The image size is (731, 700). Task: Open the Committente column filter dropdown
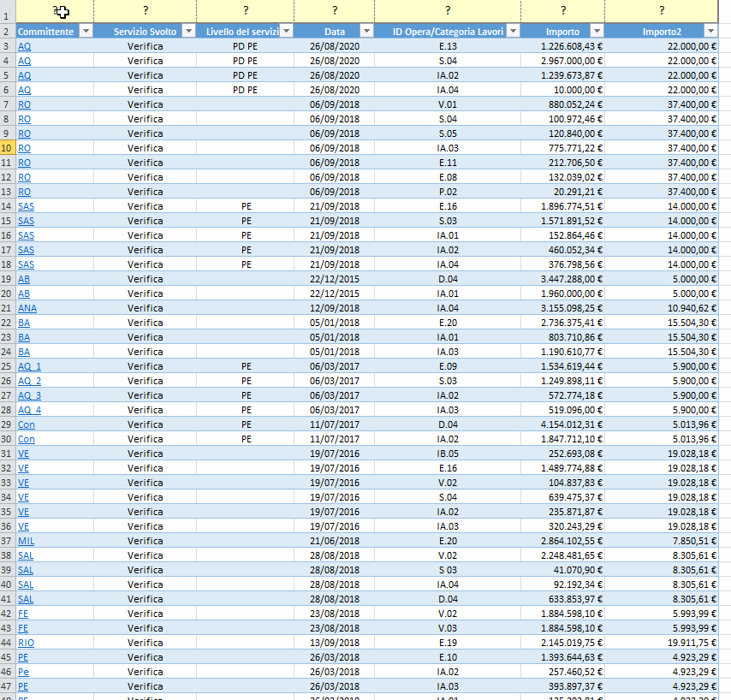point(86,31)
